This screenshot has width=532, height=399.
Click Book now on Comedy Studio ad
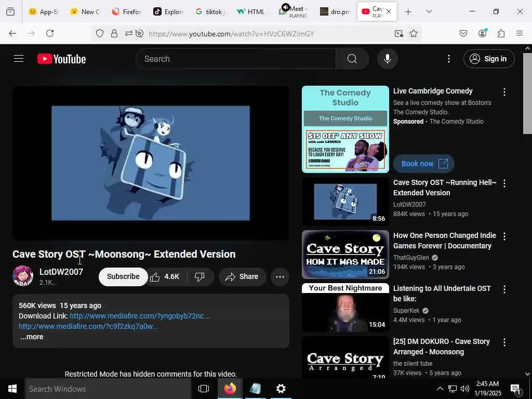tap(424, 164)
